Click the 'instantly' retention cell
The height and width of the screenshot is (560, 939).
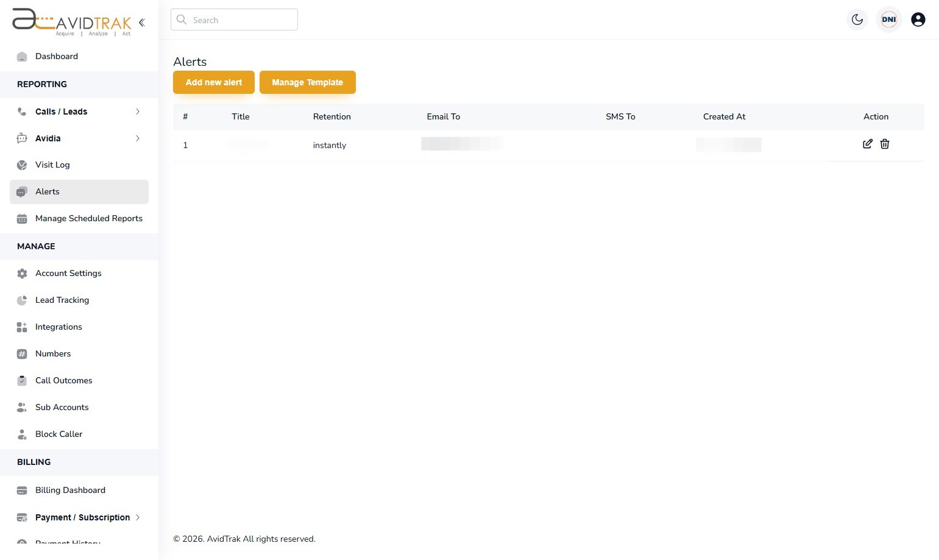(x=330, y=146)
